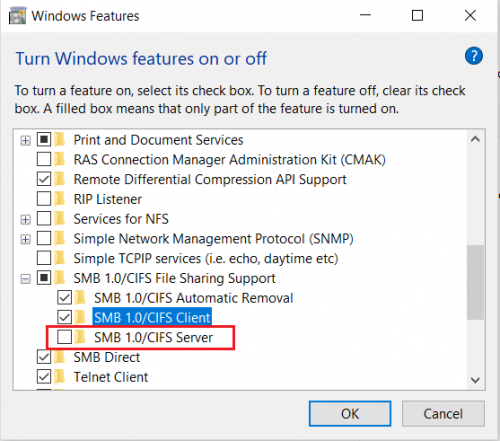Open the blue help question mark icon

click(x=473, y=56)
